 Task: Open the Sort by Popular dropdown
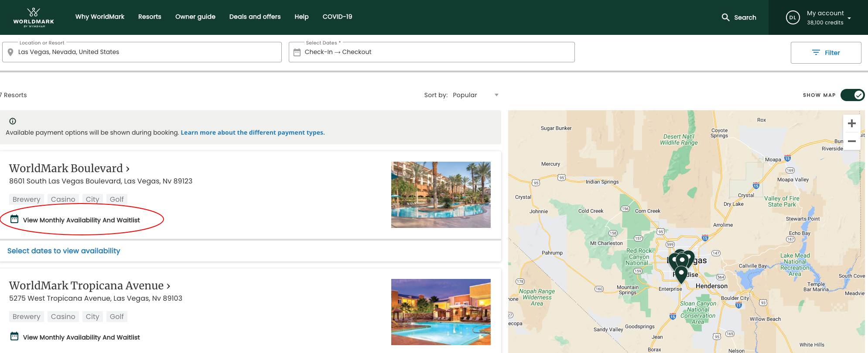[x=475, y=95]
